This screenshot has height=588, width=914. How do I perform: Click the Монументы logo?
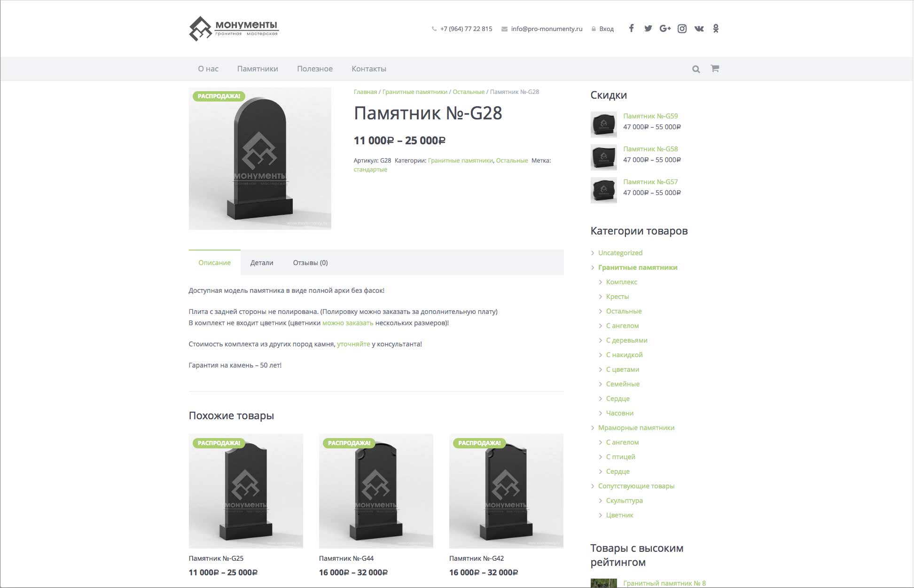(x=234, y=29)
